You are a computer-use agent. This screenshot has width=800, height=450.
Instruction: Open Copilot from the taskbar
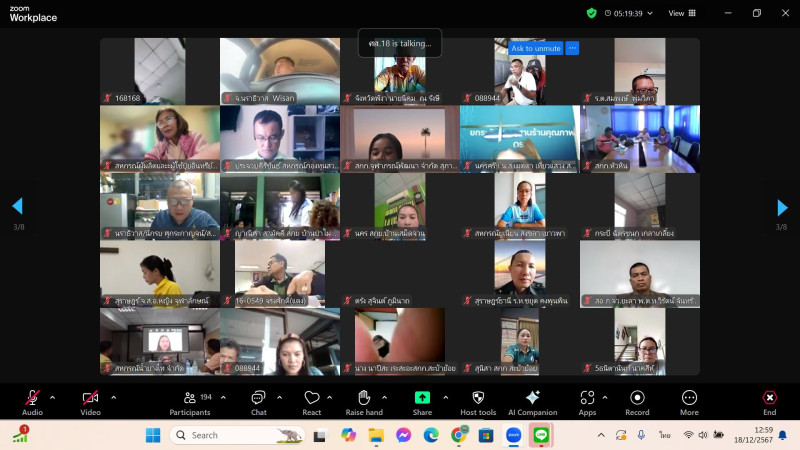pyautogui.click(x=348, y=435)
